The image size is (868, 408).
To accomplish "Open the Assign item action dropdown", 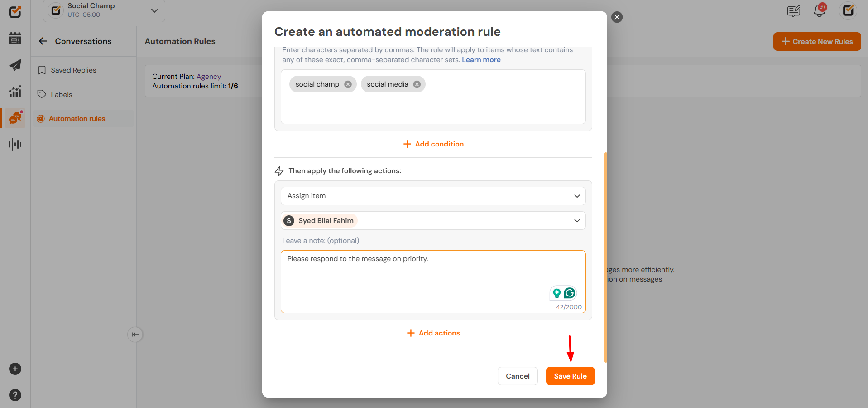I will click(433, 196).
